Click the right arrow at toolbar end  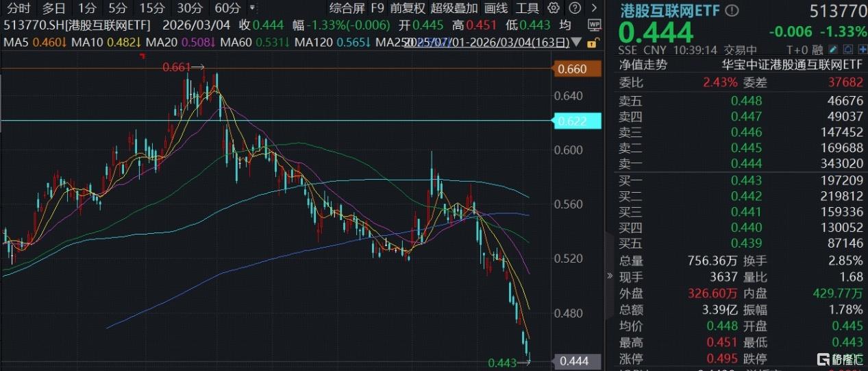point(593,8)
